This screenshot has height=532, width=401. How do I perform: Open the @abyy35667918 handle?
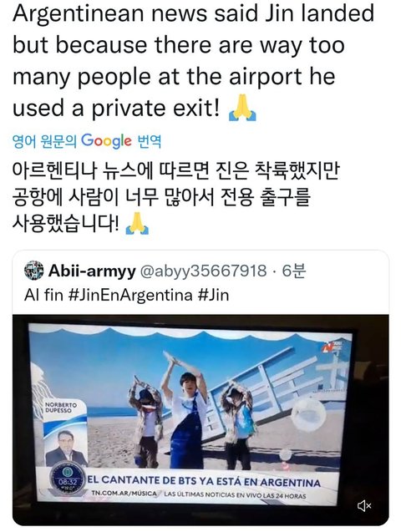click(203, 271)
